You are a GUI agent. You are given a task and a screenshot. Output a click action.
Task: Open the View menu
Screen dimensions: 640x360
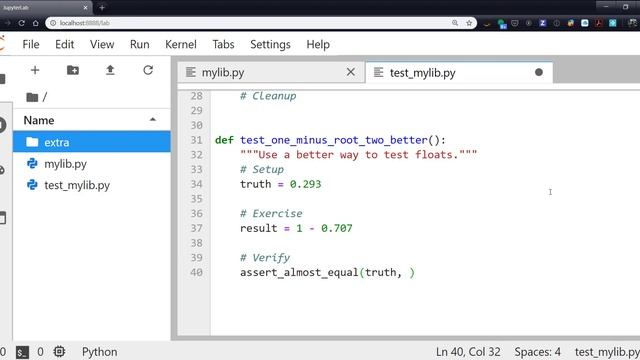pyautogui.click(x=102, y=44)
